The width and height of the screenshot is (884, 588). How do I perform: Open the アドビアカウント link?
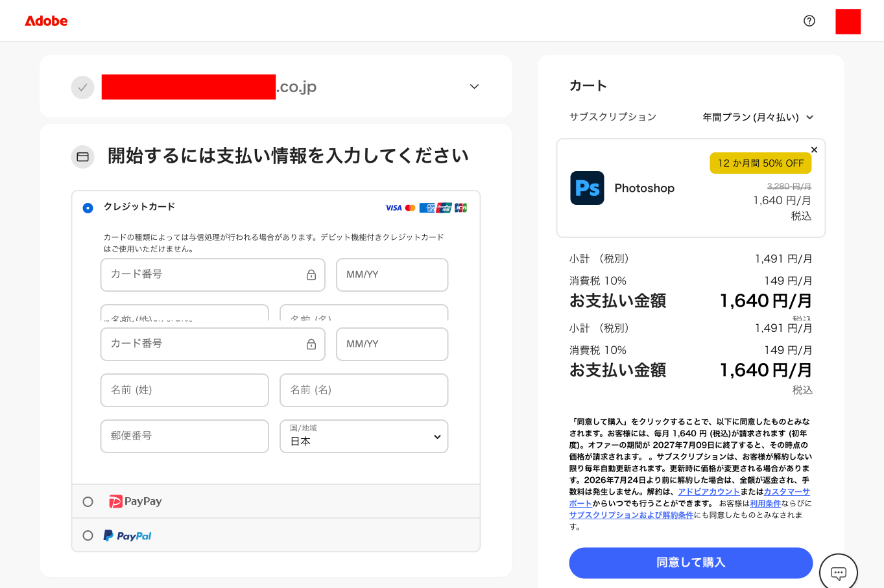pyautogui.click(x=709, y=492)
